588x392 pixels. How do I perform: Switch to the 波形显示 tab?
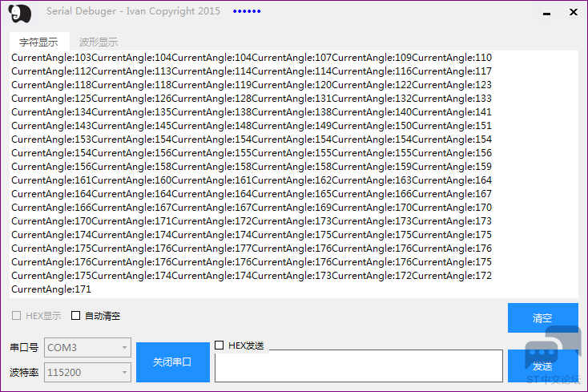pyautogui.click(x=99, y=42)
